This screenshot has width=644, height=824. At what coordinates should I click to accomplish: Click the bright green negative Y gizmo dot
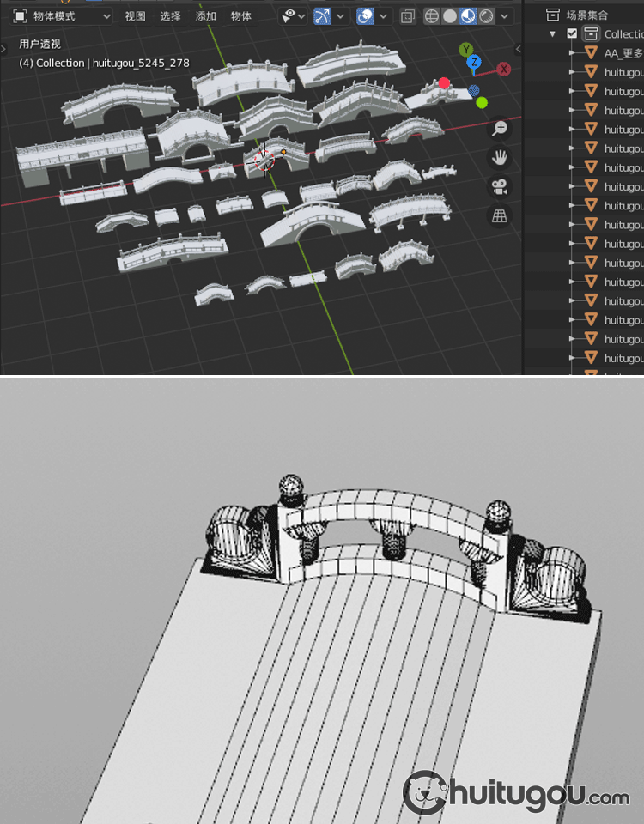482,102
